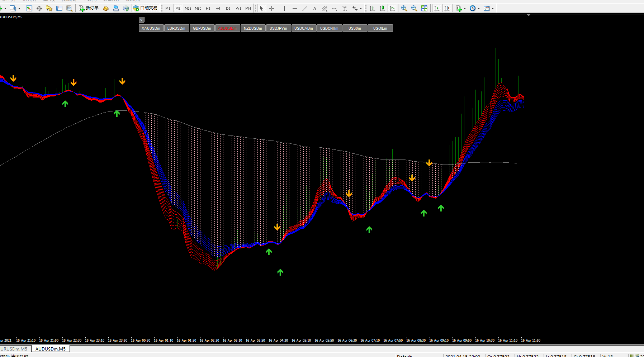644x357 pixels.
Task: Switch chart to M30 timeframe
Action: coord(198,8)
